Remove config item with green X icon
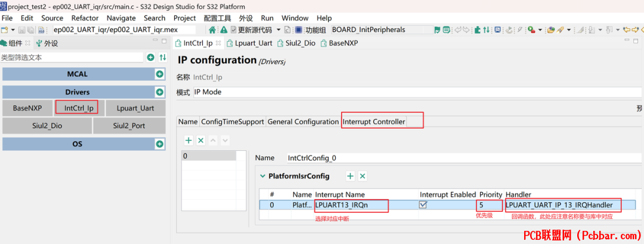Image resolution: width=644 pixels, height=244 pixels. tap(200, 140)
